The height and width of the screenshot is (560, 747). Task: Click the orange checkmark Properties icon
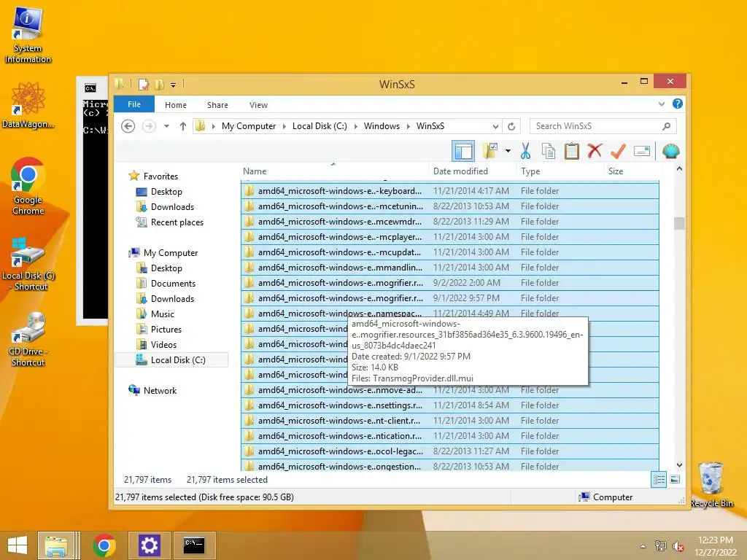coord(619,151)
